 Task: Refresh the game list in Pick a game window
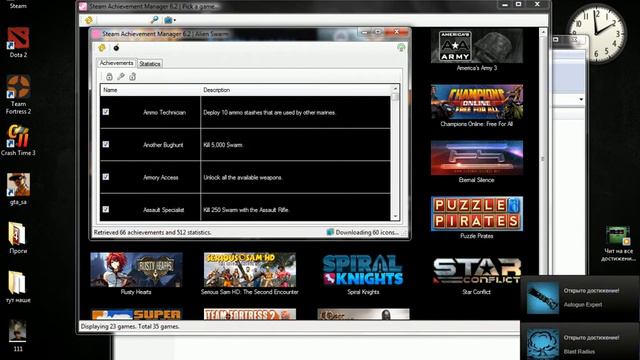(x=89, y=20)
